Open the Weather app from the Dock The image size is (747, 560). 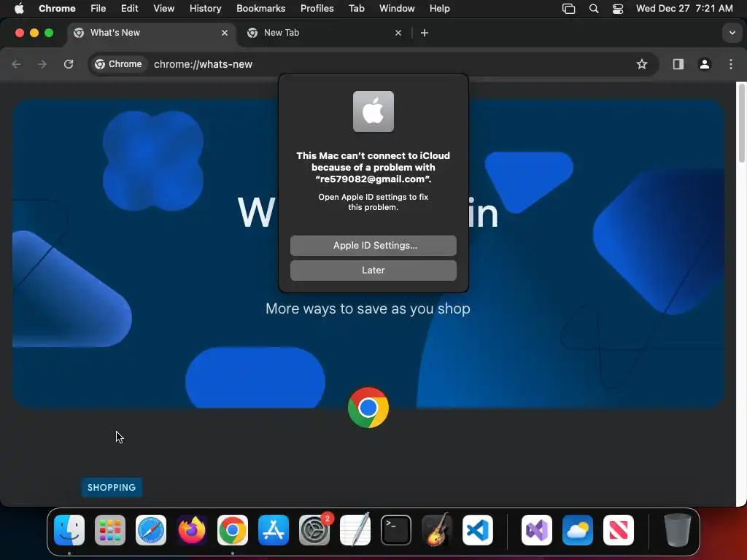point(578,530)
